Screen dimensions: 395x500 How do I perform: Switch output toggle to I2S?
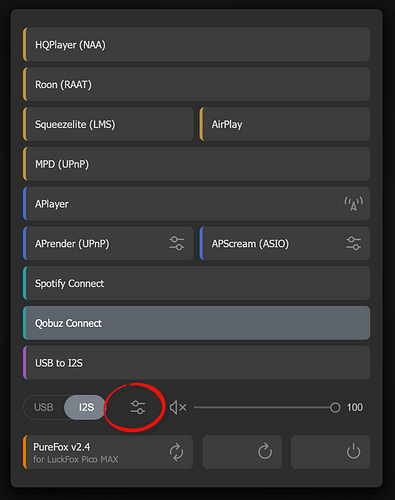(x=86, y=407)
